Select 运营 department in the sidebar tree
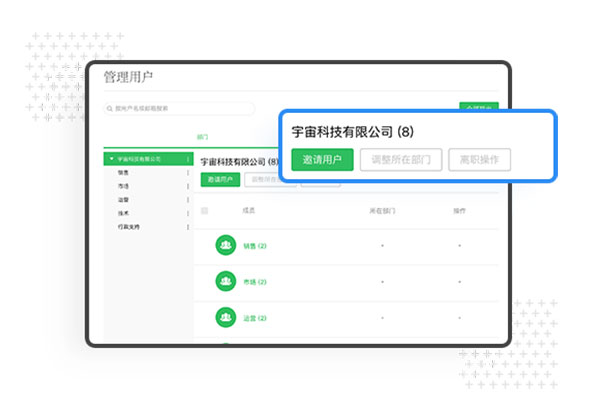 122,200
